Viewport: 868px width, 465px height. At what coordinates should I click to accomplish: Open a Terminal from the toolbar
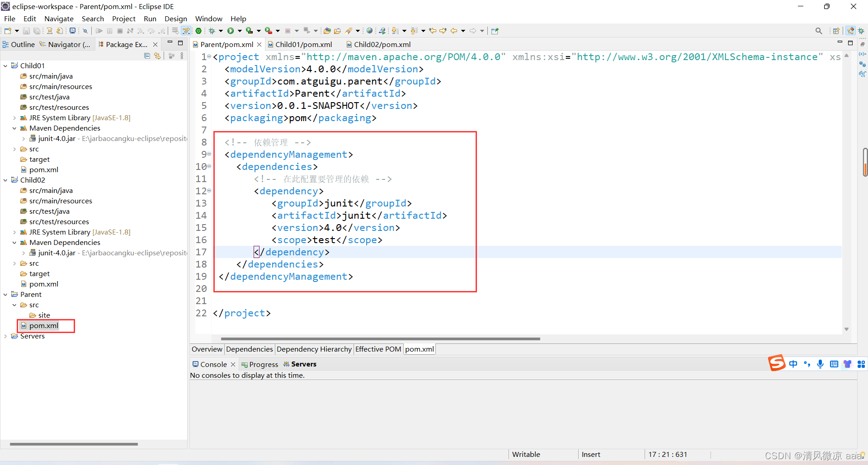pyautogui.click(x=72, y=31)
